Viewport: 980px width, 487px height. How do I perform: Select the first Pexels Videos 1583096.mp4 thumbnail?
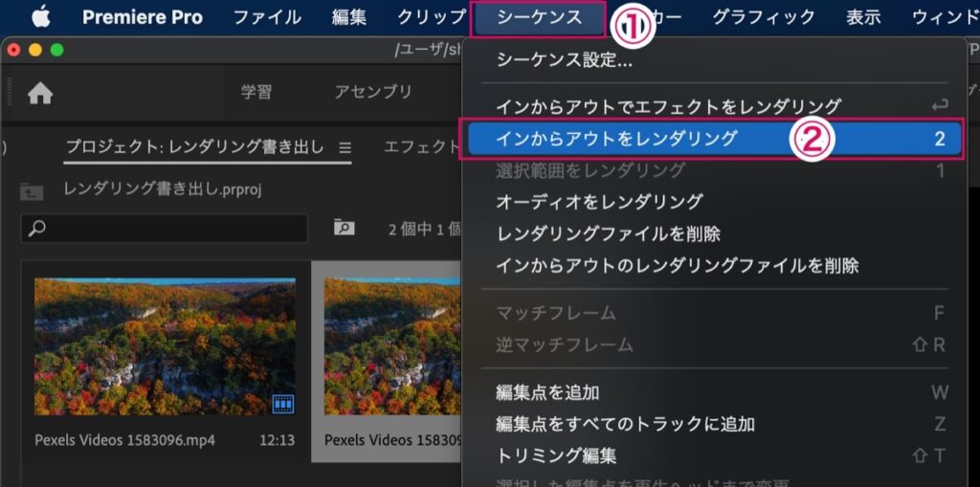click(165, 347)
